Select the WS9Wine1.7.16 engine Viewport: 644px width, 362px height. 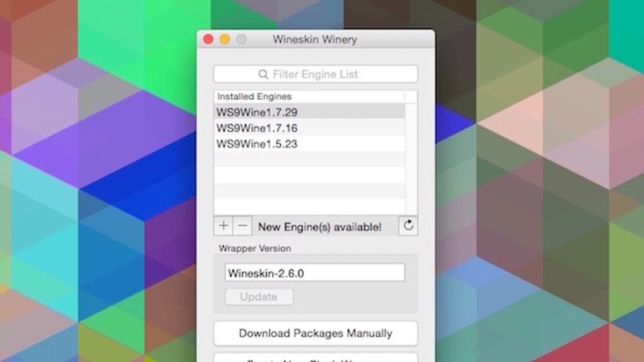click(x=309, y=128)
